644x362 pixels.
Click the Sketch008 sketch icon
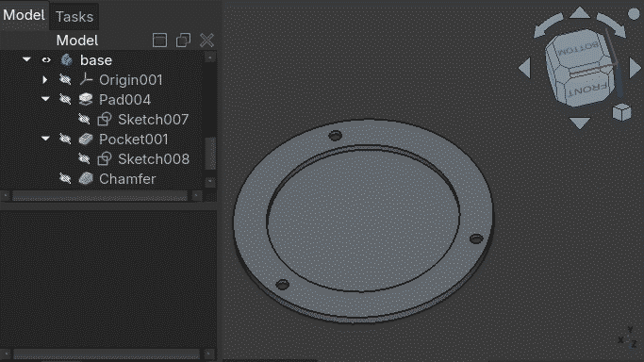coord(105,158)
